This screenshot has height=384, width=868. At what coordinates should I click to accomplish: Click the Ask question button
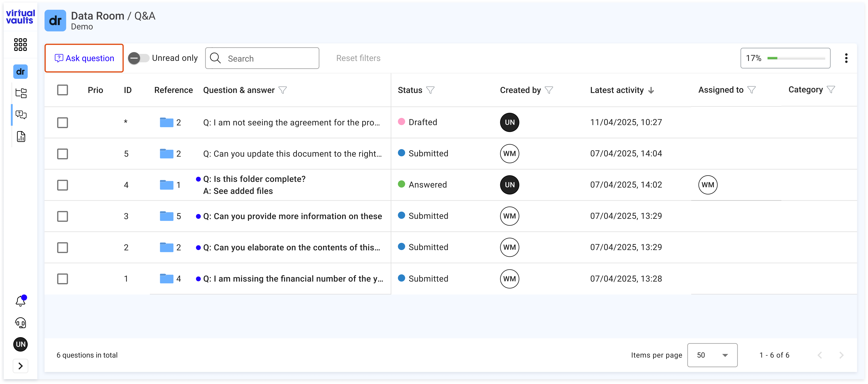(84, 58)
